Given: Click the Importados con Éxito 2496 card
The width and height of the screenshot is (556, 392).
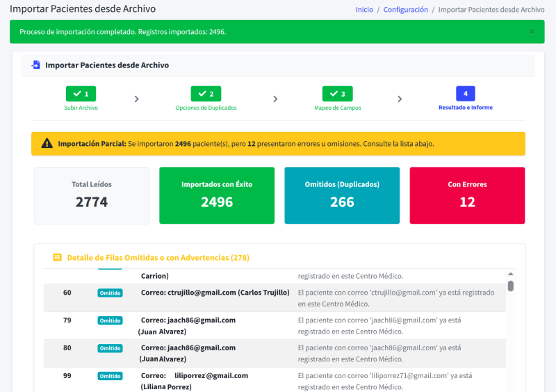Looking at the screenshot, I should pos(217,195).
